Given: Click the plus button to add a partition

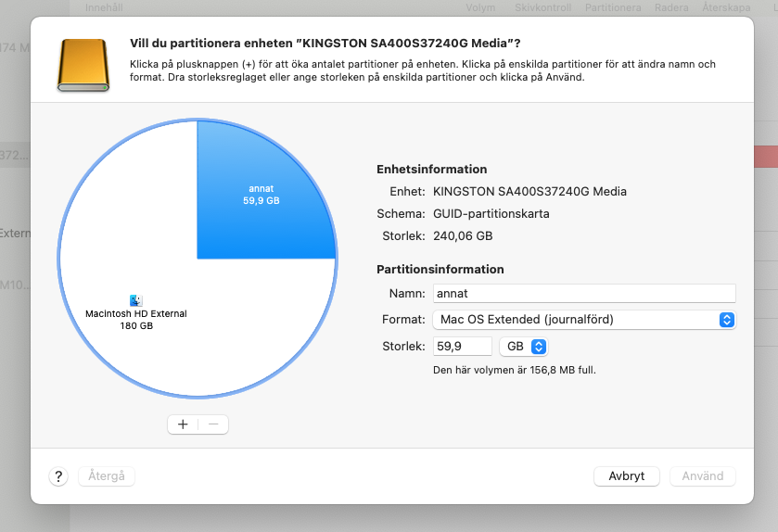Looking at the screenshot, I should [183, 424].
